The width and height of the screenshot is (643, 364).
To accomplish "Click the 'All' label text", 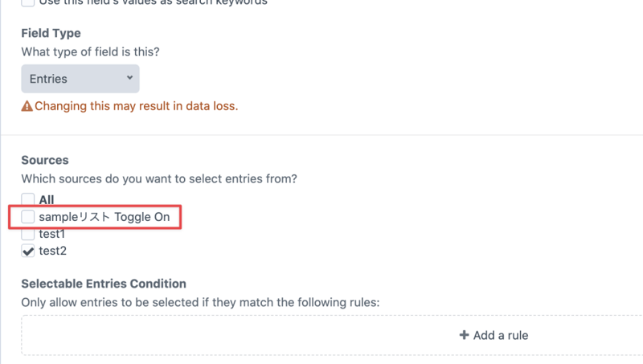I will [x=47, y=199].
